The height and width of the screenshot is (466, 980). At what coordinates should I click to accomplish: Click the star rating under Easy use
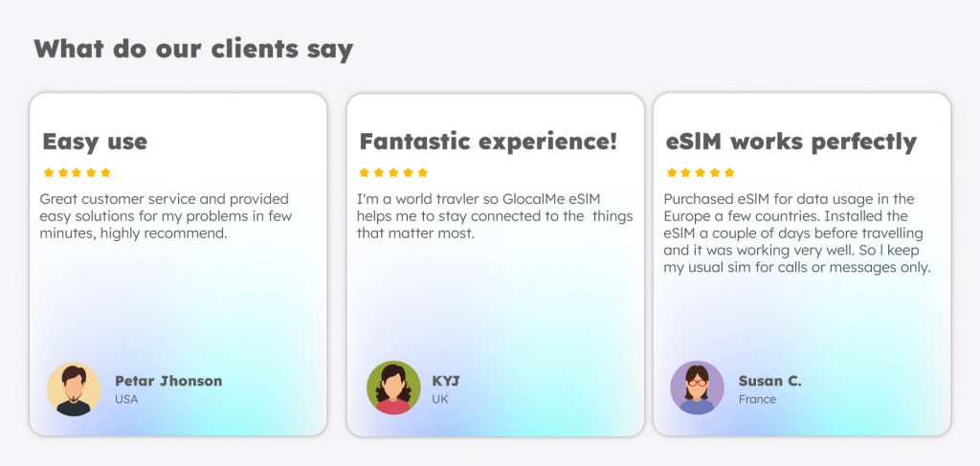coord(77,172)
